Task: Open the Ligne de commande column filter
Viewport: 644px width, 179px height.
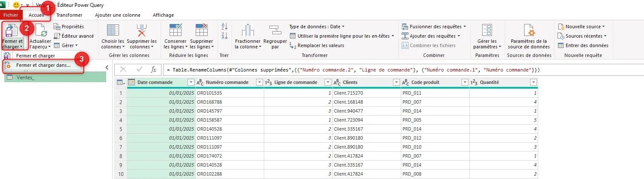Action: [328, 82]
